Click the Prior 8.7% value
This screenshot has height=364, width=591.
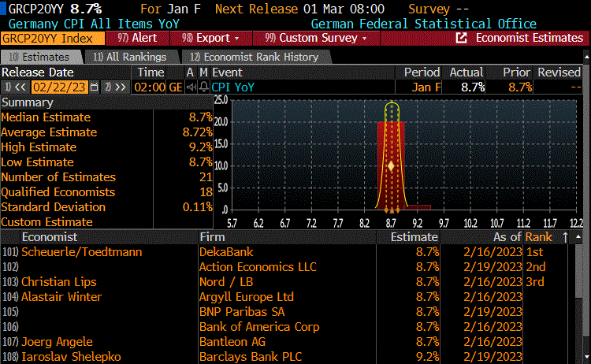tap(520, 87)
